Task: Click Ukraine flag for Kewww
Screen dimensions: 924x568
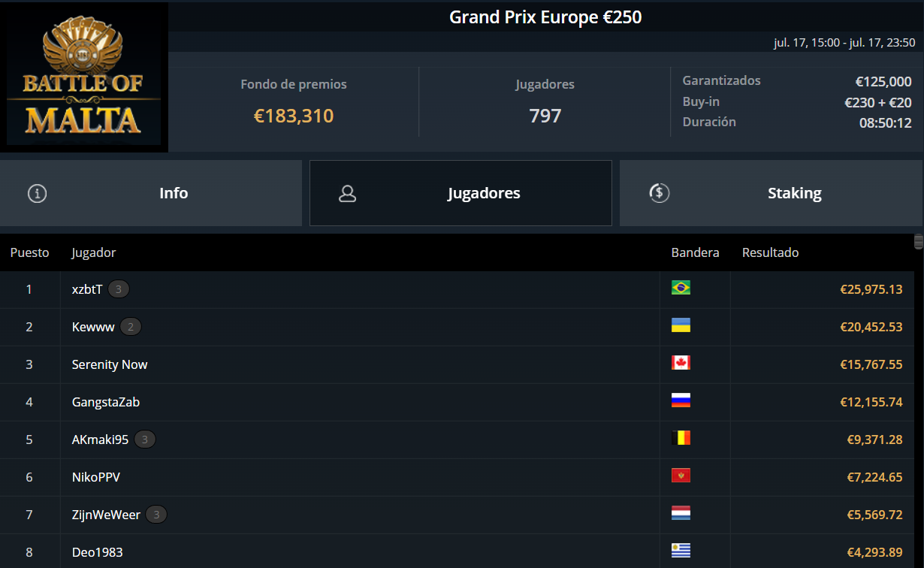Action: click(681, 325)
